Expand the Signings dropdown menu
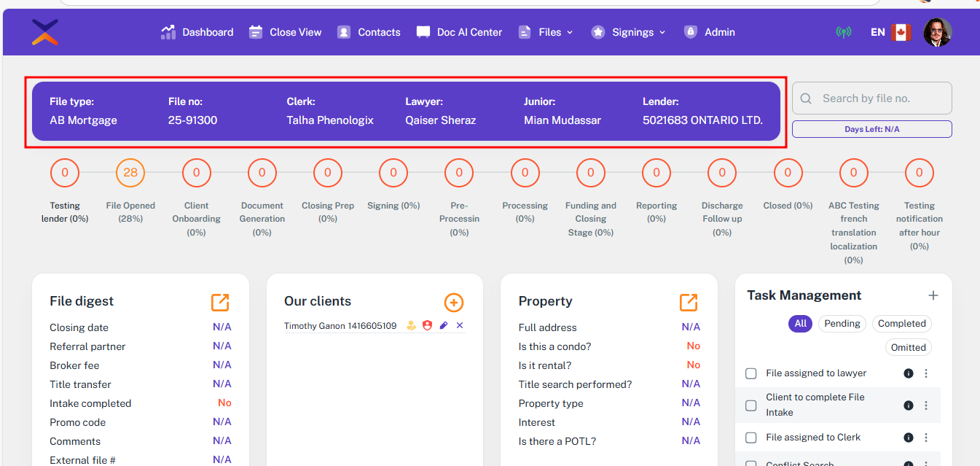This screenshot has width=980, height=466. tap(628, 32)
